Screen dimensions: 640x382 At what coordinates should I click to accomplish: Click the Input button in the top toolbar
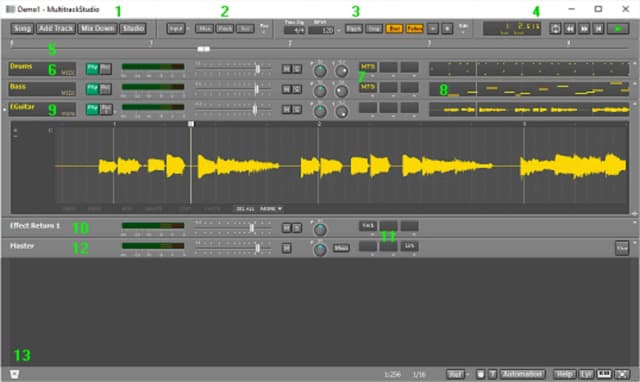tap(176, 29)
